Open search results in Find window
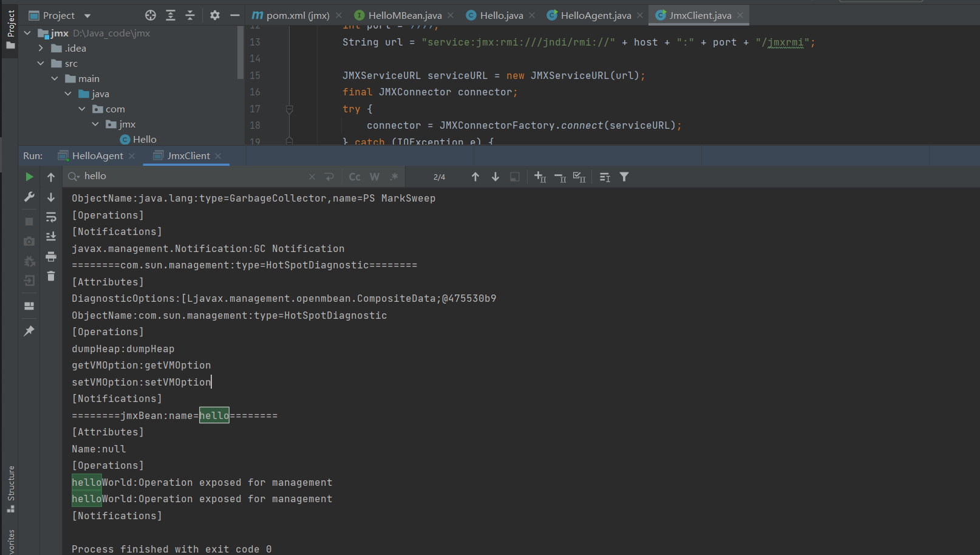Screen dimensions: 980x555 tap(605, 177)
